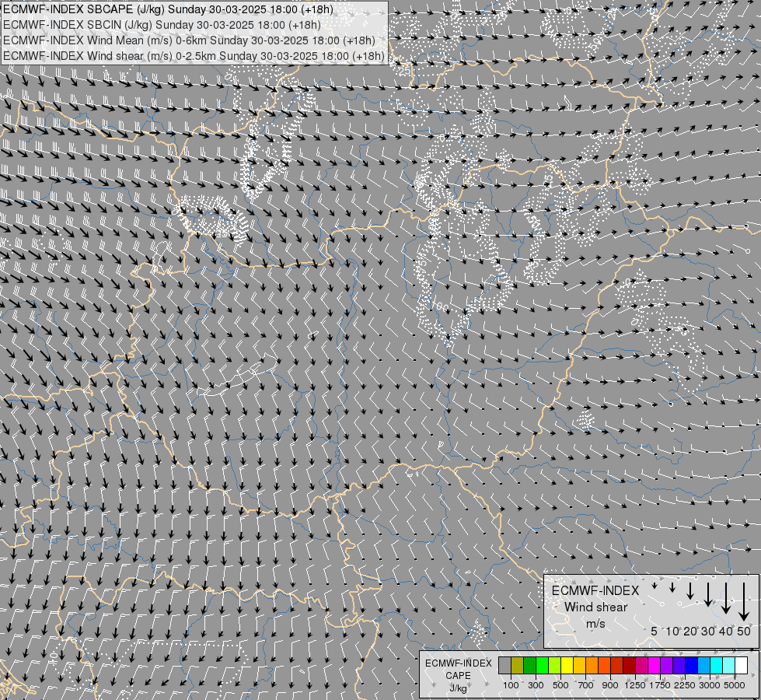Click the '10' wind shear scale number
The height and width of the screenshot is (700, 761).
(672, 631)
